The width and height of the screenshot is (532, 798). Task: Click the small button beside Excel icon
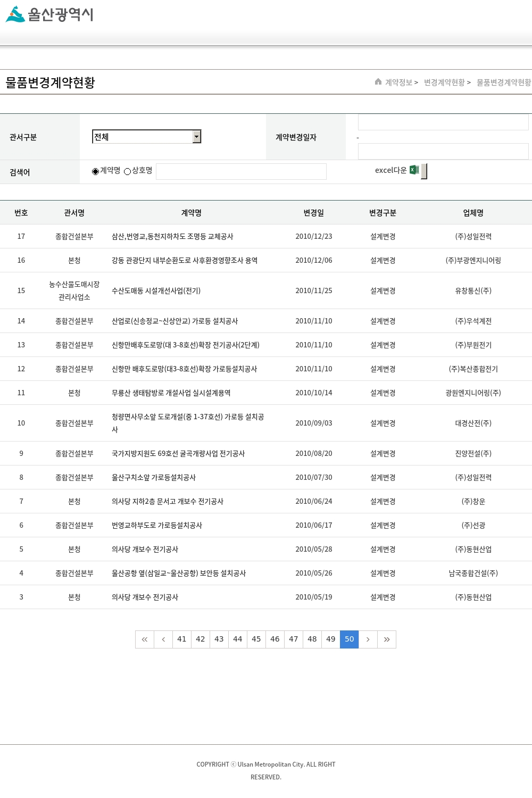pyautogui.click(x=424, y=171)
